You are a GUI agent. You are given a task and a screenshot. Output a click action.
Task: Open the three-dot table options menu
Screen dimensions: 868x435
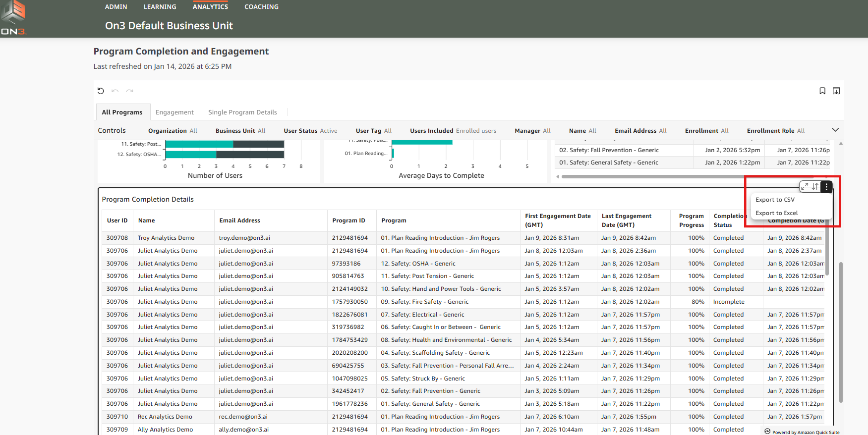[x=826, y=187]
